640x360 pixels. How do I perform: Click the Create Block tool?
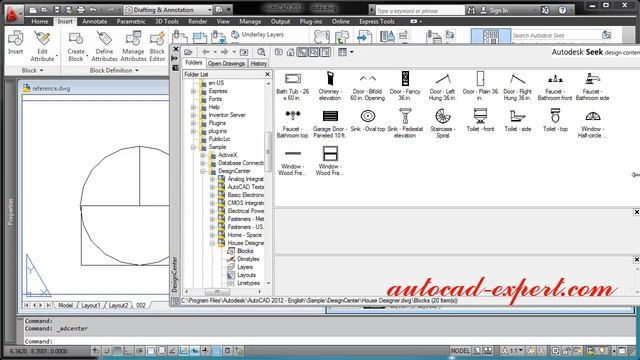click(x=76, y=46)
